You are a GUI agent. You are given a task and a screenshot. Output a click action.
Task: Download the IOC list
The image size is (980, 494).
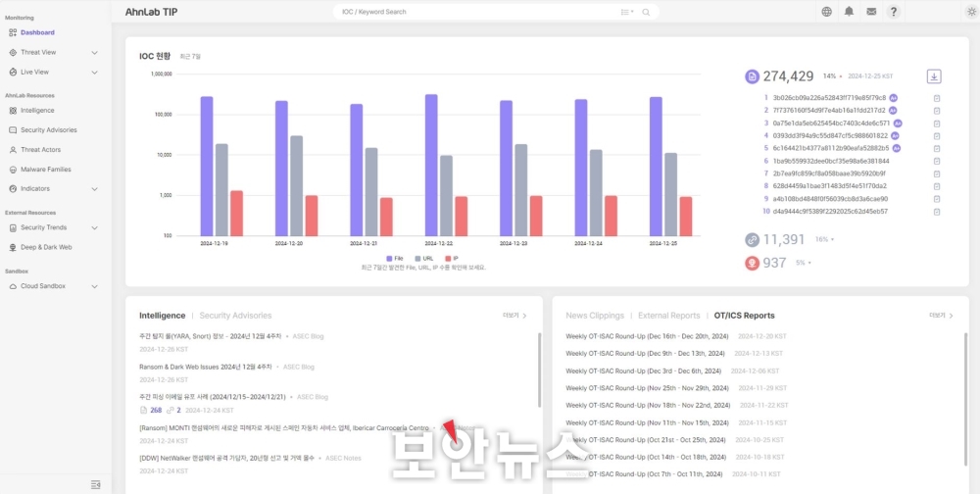934,76
